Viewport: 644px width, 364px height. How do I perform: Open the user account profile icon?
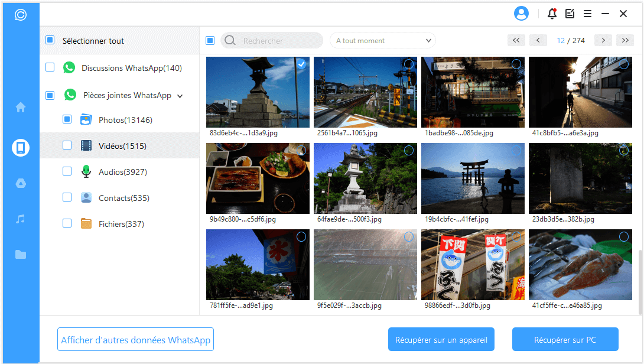(521, 14)
